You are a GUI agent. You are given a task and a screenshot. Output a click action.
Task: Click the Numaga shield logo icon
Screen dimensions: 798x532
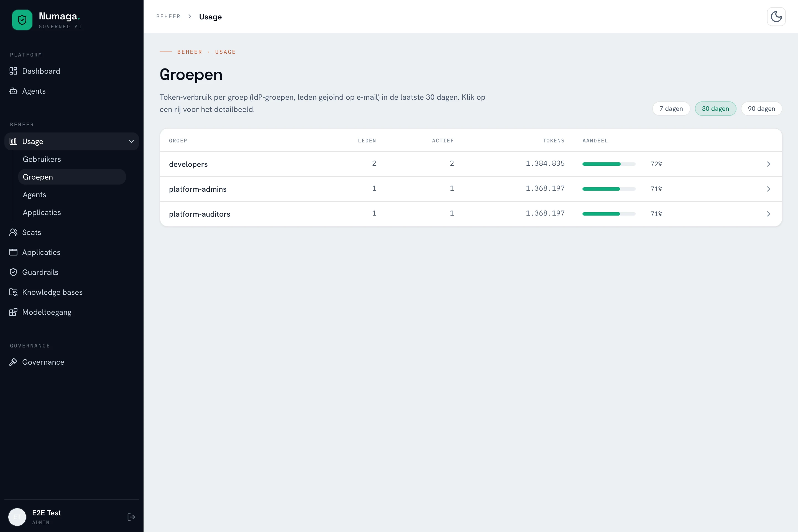coord(22,20)
